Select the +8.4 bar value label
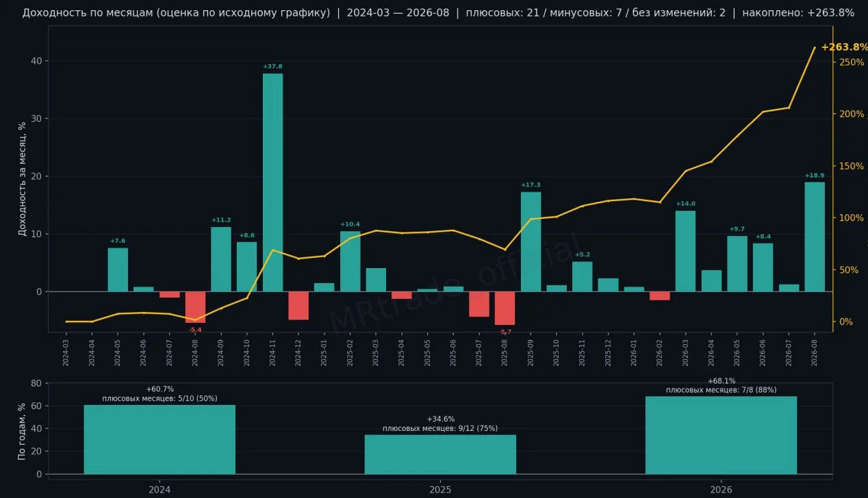Screen dimensions: 868x498 (763, 237)
